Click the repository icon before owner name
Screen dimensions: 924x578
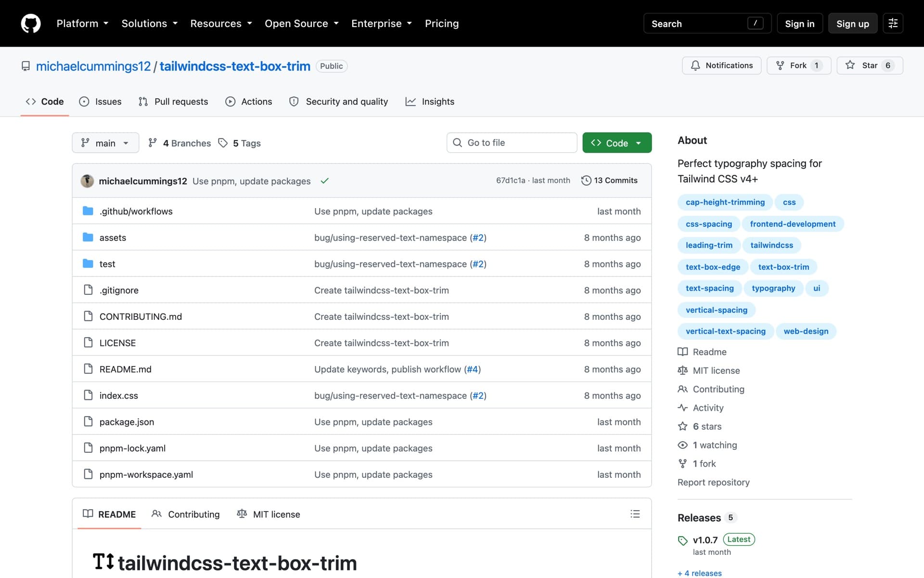tap(26, 66)
